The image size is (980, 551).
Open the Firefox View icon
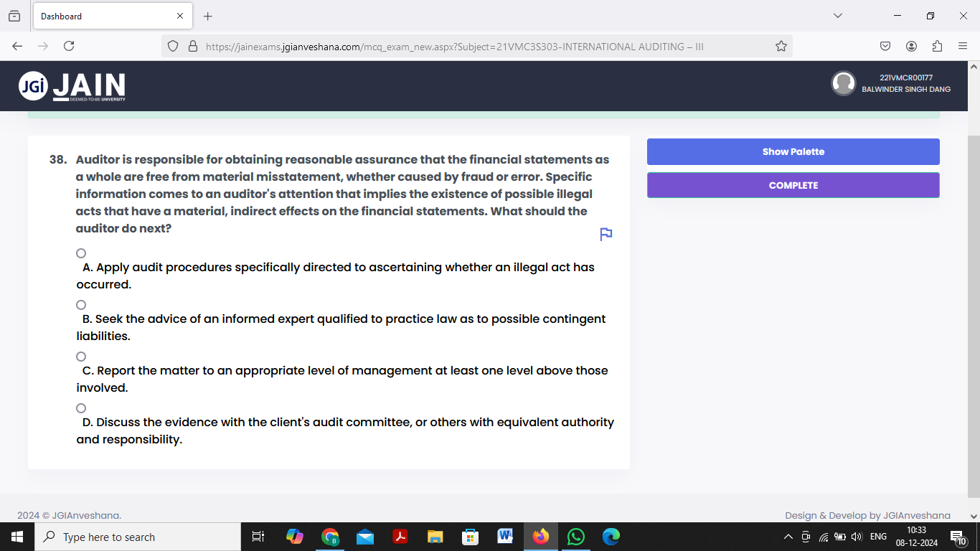pyautogui.click(x=14, y=16)
